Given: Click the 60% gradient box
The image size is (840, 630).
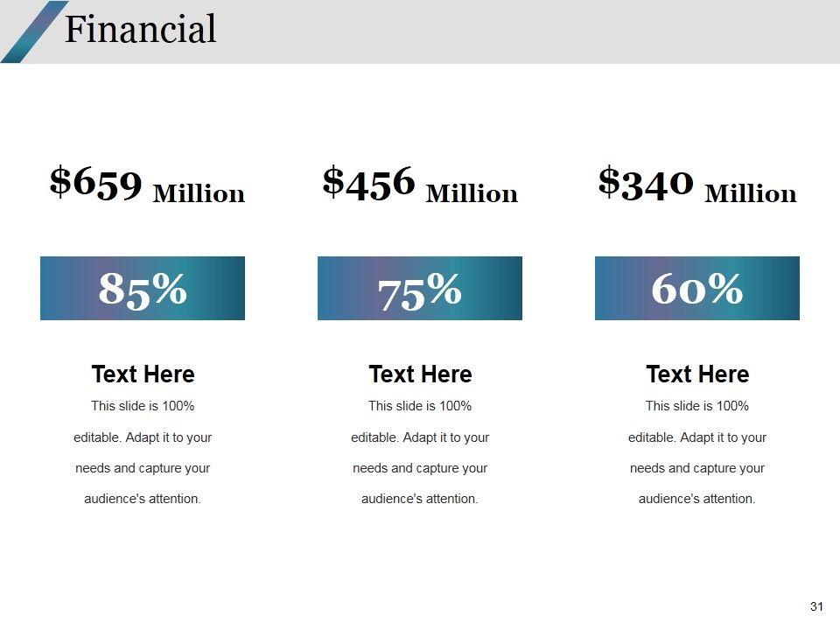Looking at the screenshot, I should point(697,288).
